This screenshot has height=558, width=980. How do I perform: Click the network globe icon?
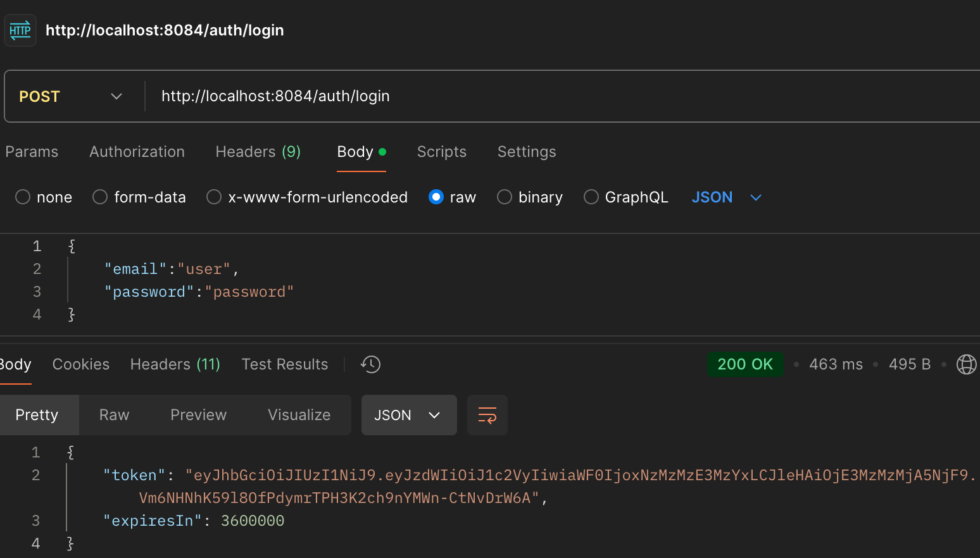tap(967, 364)
